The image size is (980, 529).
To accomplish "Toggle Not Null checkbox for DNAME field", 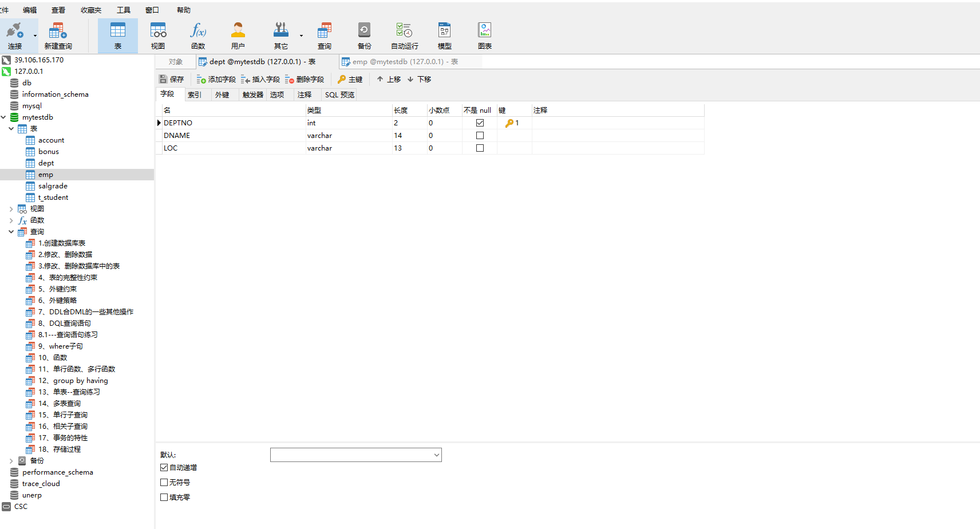I will [480, 136].
